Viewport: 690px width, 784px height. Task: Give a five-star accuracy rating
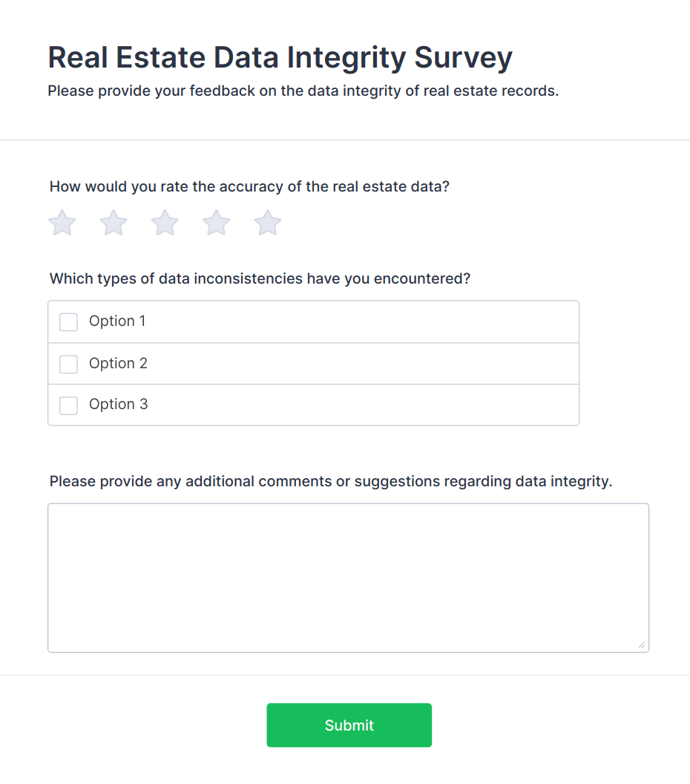click(267, 222)
